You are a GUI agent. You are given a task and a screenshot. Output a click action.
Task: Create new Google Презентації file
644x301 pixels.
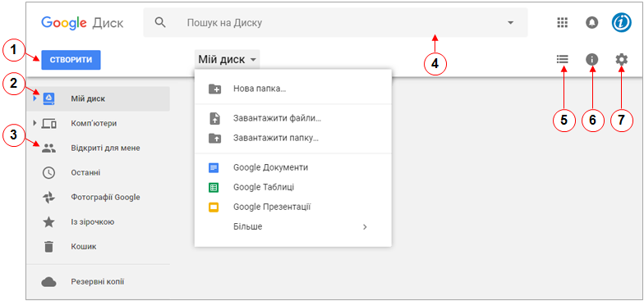(x=292, y=208)
